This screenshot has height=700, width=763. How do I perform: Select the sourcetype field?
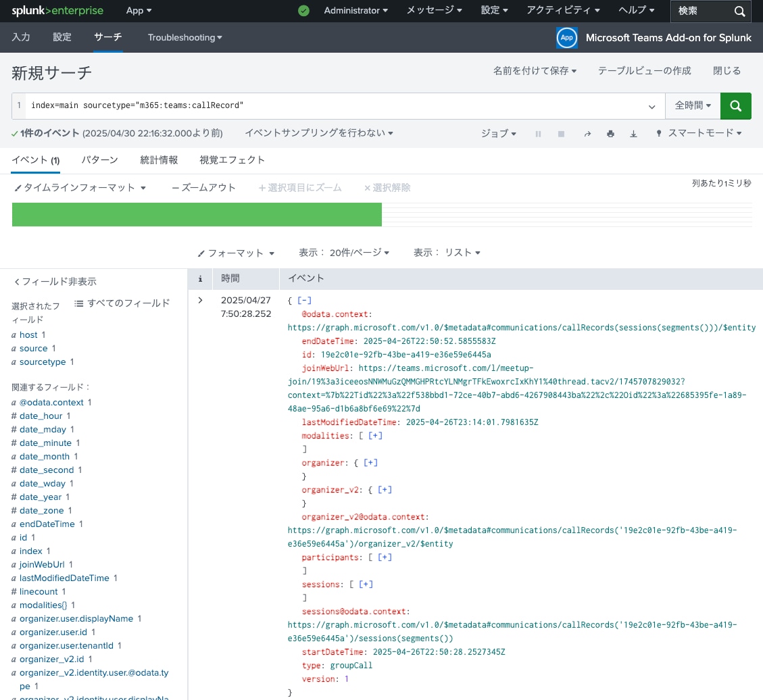pos(43,362)
